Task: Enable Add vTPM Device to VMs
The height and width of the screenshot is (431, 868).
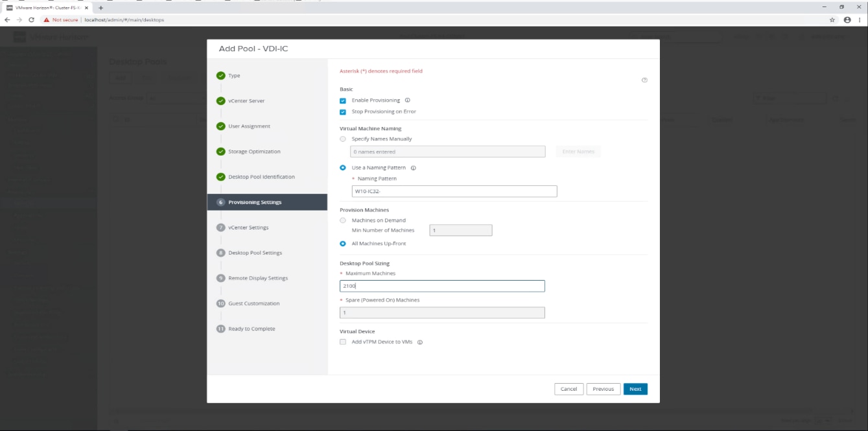Action: click(343, 342)
